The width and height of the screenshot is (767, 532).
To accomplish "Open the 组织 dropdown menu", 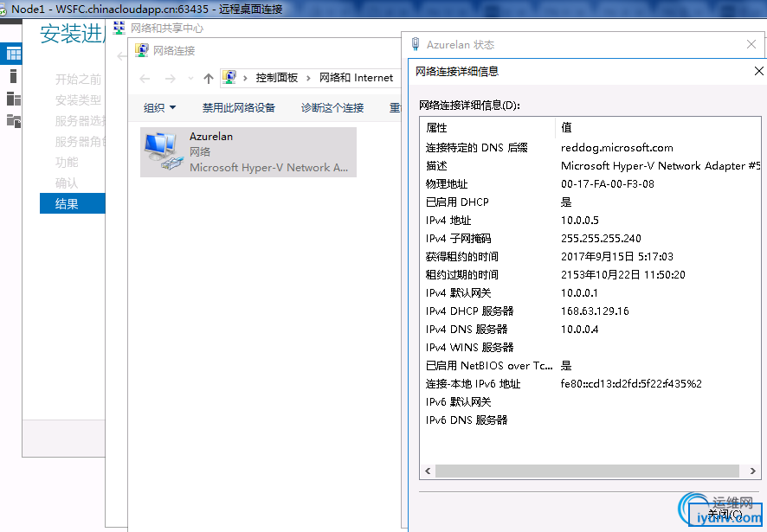I will click(159, 107).
